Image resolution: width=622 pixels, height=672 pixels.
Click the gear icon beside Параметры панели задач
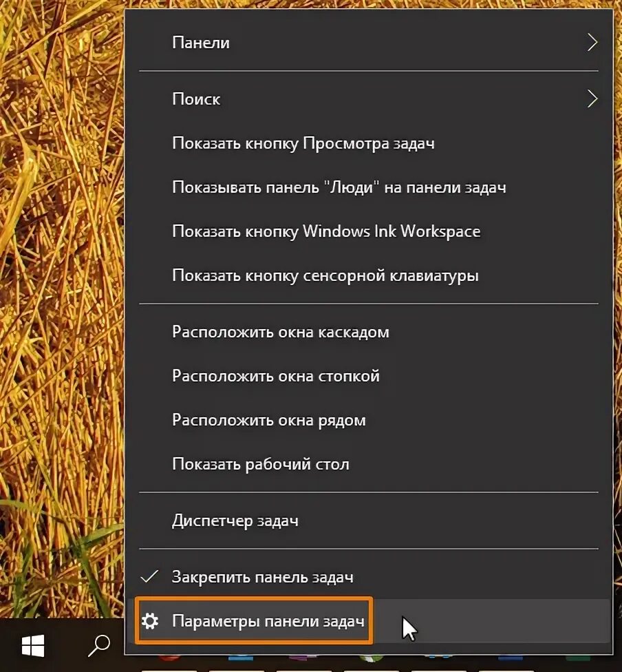coord(151,620)
